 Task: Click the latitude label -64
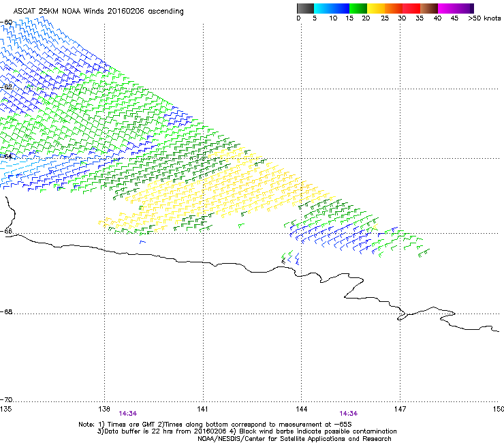tap(6, 157)
